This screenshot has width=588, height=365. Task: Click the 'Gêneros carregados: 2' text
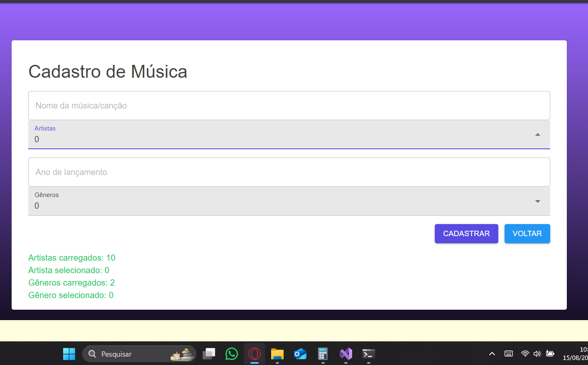click(x=71, y=283)
